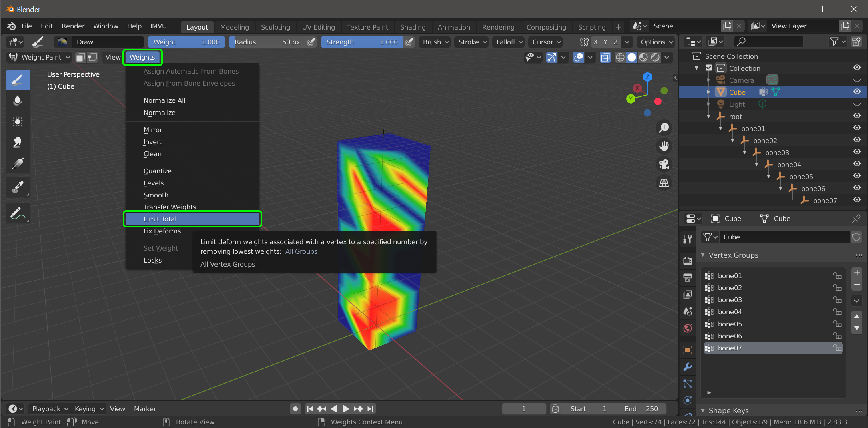Click the Marker button in timeline
Viewport: 868px width, 428px height.
[x=145, y=409]
